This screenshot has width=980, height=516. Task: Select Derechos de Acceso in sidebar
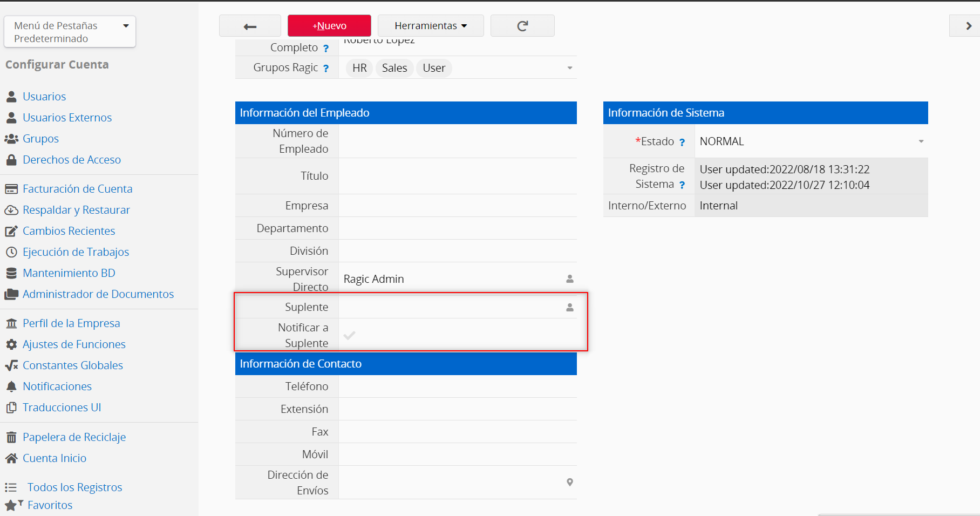72,160
